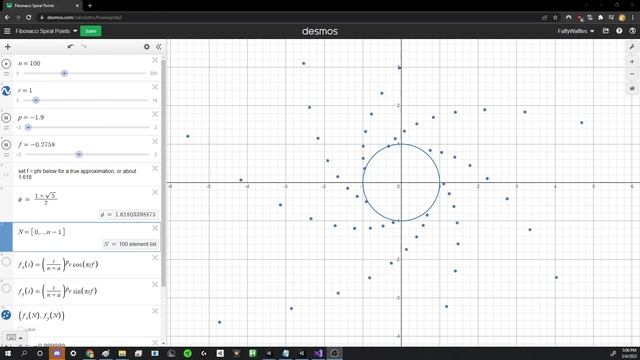Open the Windows Start menu
This screenshot has width=640, height=360.
point(7,353)
